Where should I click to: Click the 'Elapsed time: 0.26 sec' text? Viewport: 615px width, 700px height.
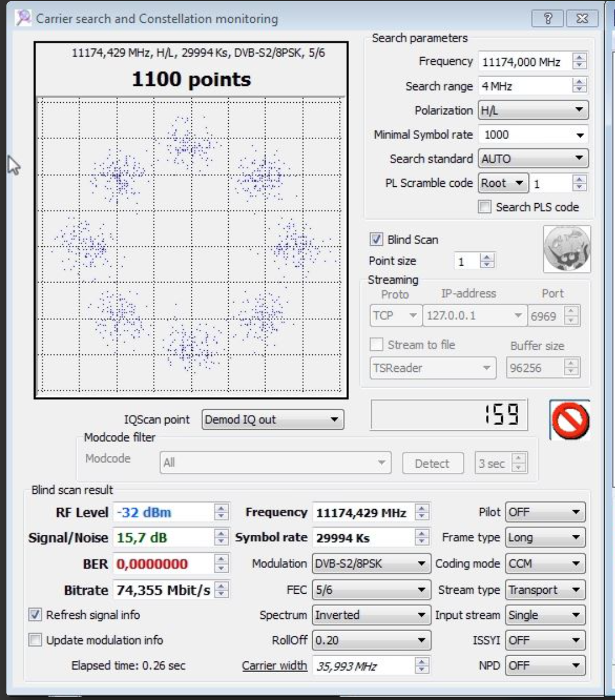(128, 665)
